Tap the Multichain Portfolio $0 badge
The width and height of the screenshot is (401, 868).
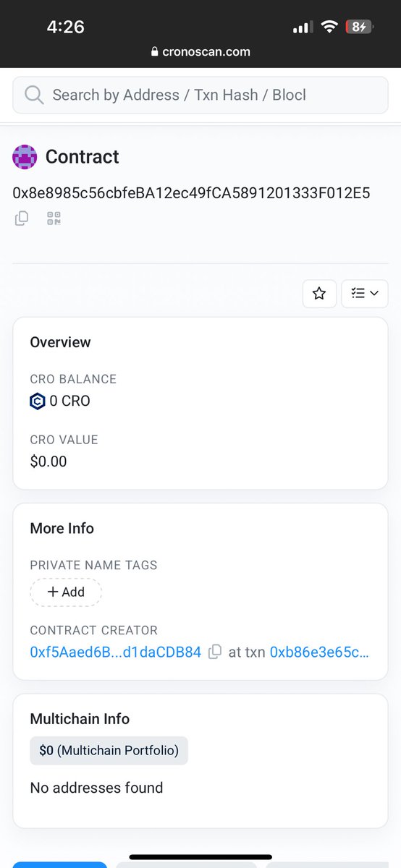109,750
